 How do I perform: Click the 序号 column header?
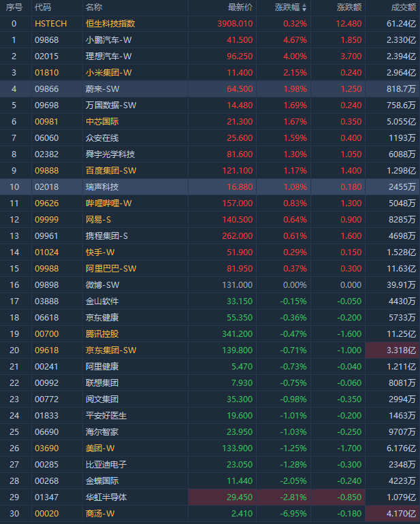pyautogui.click(x=14, y=7)
